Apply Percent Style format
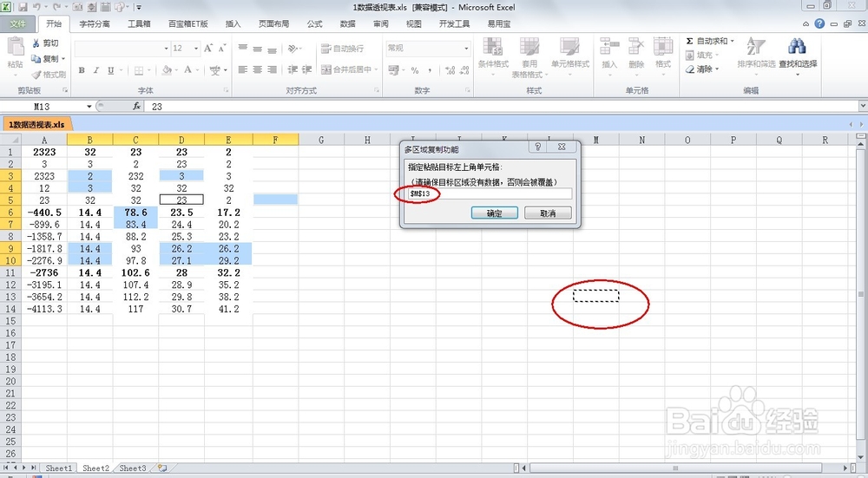The height and width of the screenshot is (478, 868). [415, 70]
